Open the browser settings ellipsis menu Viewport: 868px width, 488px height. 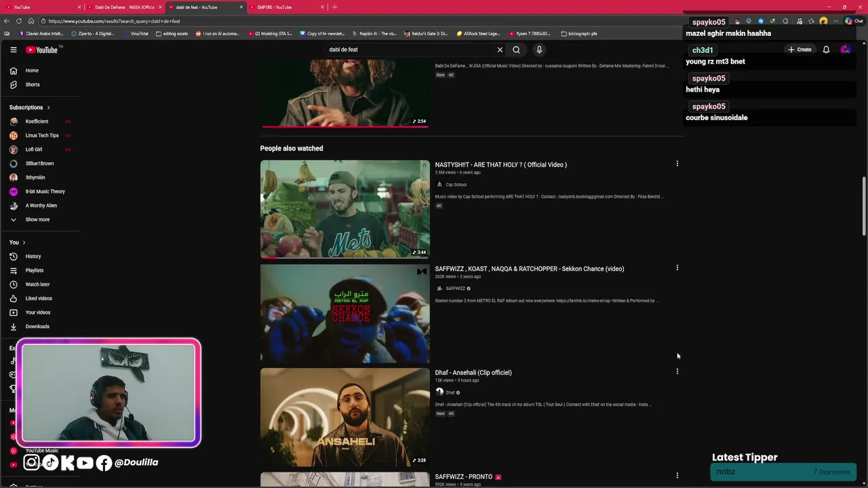[x=835, y=21]
